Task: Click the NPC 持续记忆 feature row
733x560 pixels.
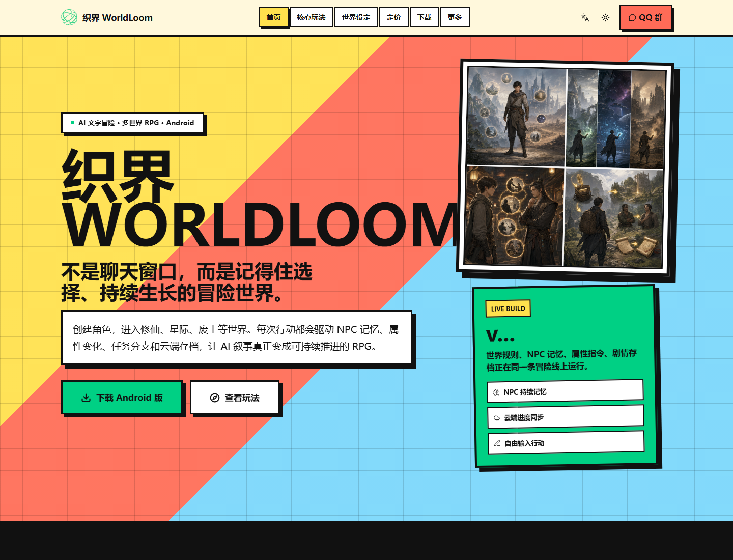Action: tap(565, 391)
